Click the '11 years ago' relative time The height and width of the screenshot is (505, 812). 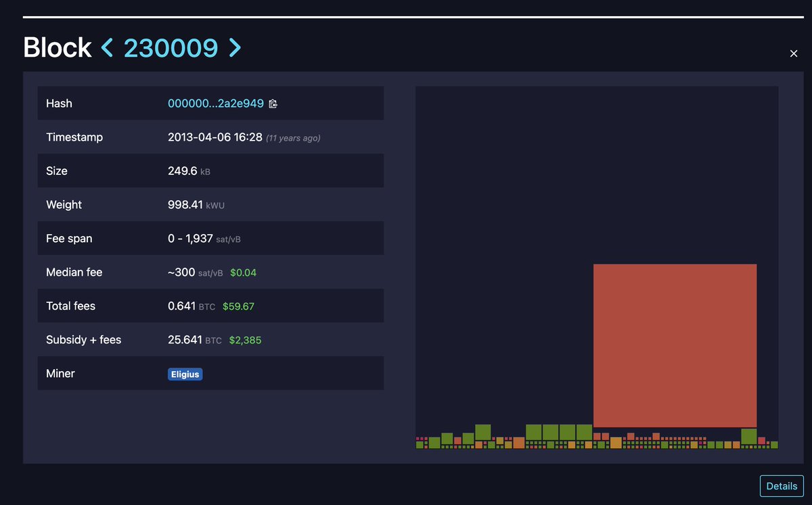(293, 138)
